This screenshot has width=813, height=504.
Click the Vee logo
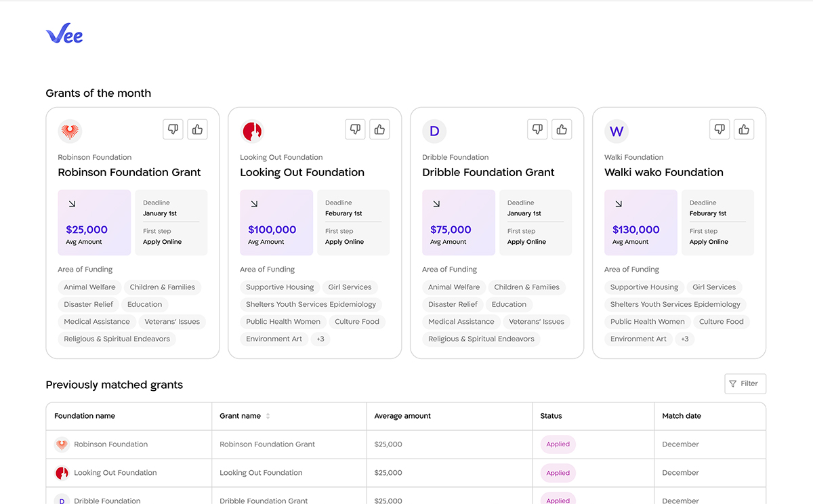[64, 34]
